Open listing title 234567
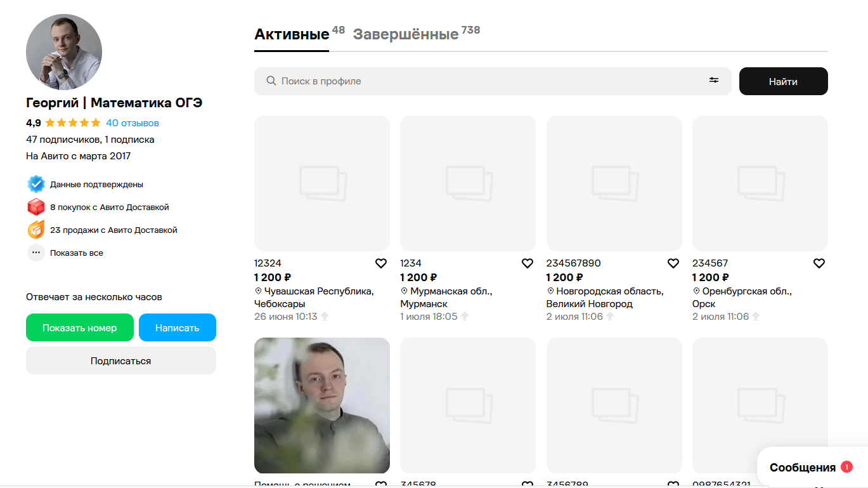 point(710,263)
